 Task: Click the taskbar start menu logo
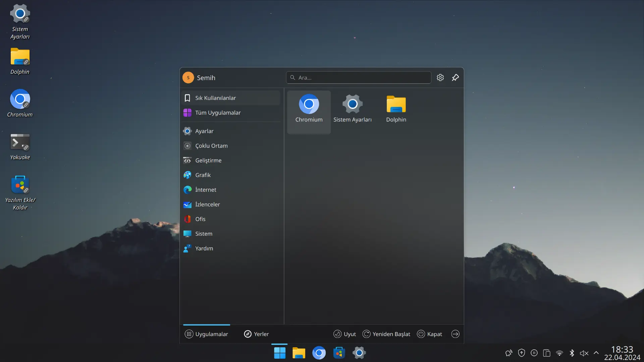279,353
